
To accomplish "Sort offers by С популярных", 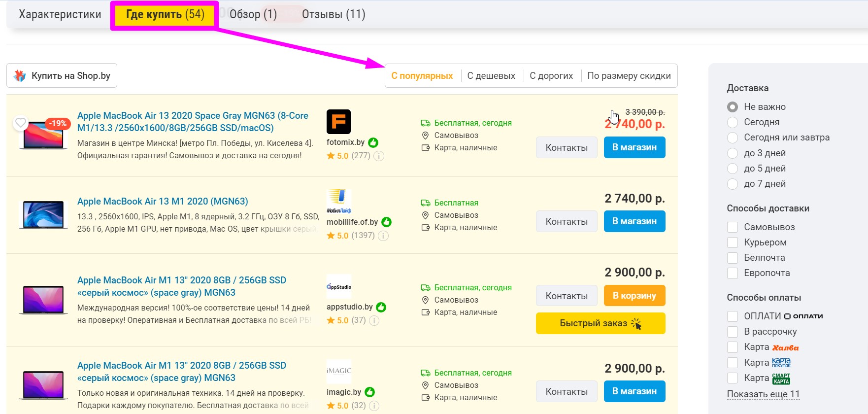I will pos(422,75).
